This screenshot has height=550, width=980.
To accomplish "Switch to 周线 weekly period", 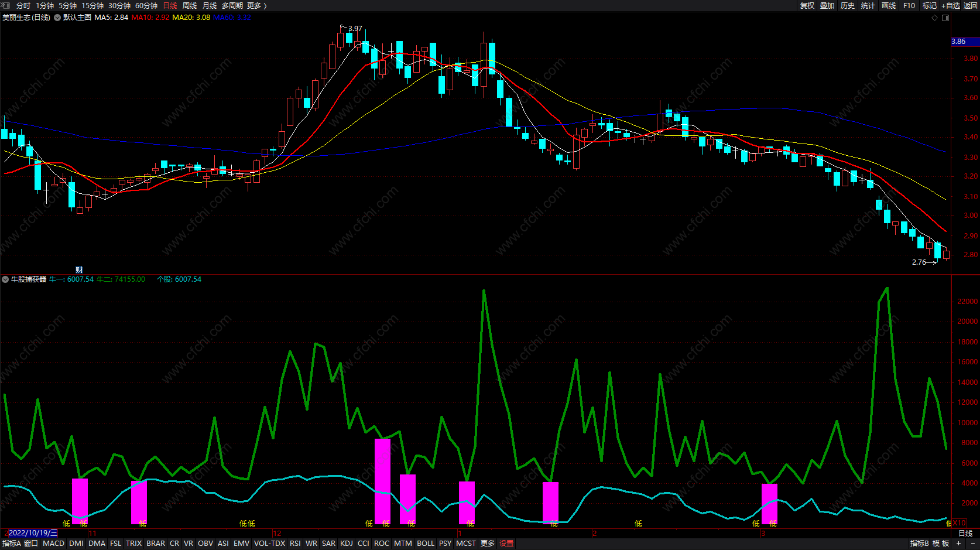I will [190, 6].
